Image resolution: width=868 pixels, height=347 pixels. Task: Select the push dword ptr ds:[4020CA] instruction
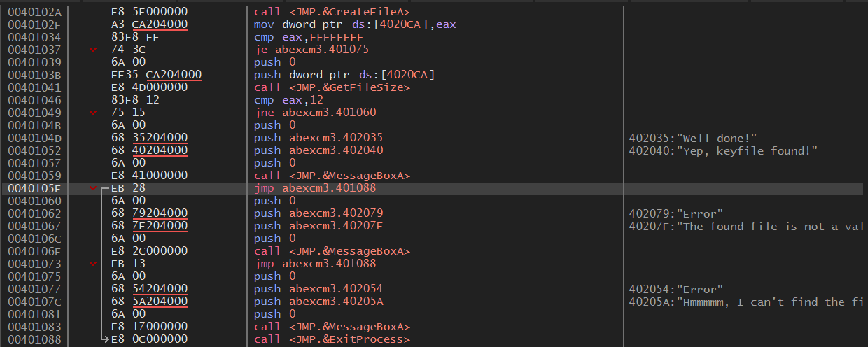pyautogui.click(x=344, y=75)
